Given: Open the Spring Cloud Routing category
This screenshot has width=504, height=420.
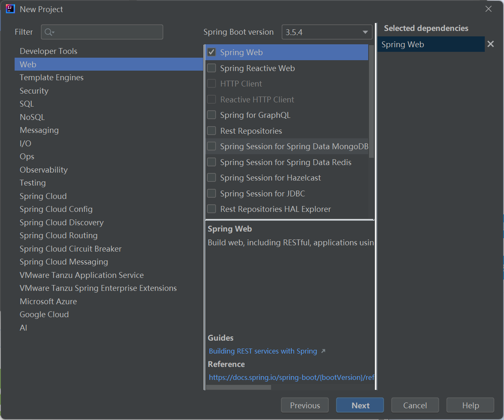Looking at the screenshot, I should pyautogui.click(x=109, y=235).
